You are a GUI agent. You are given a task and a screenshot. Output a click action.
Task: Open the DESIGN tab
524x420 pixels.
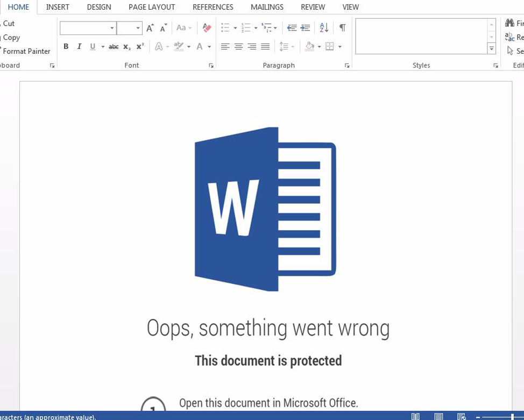(99, 7)
